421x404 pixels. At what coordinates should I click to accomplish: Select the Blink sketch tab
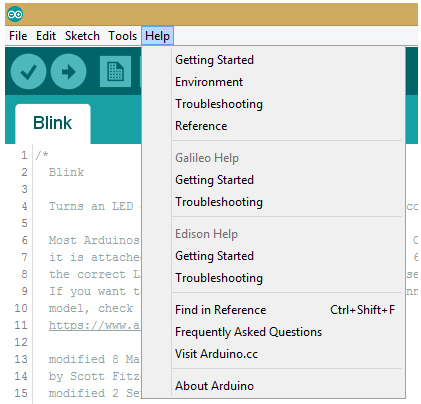tap(53, 123)
